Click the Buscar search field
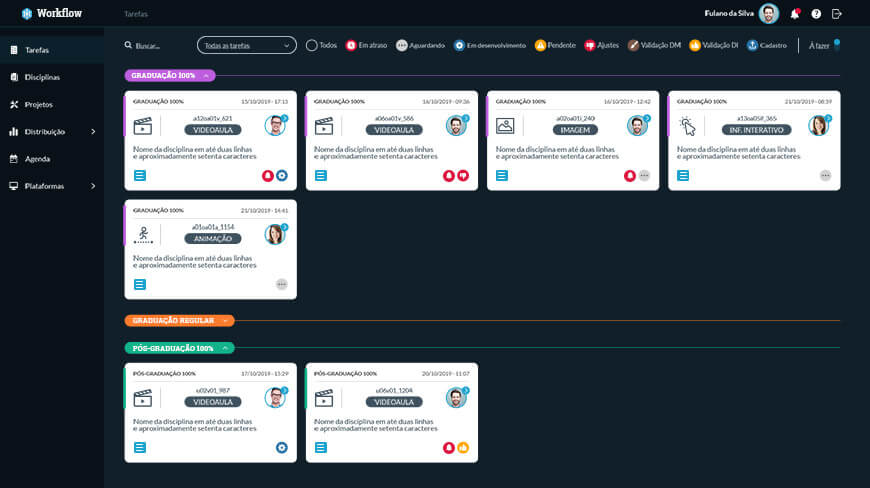The image size is (870, 488). 152,46
